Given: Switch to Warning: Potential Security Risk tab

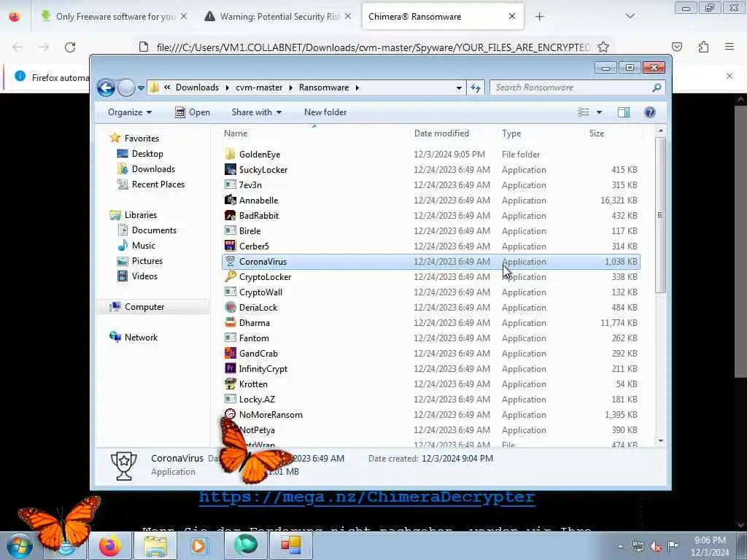Looking at the screenshot, I should (x=278, y=17).
